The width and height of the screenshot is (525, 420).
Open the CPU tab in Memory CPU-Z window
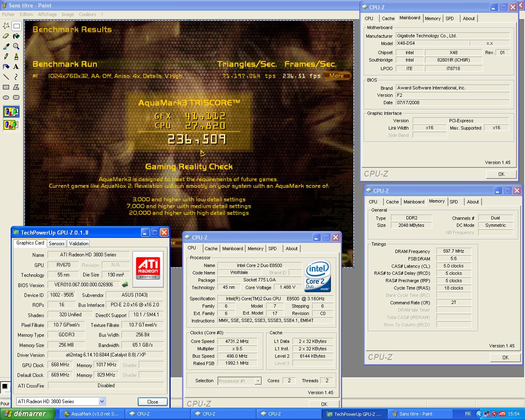373,202
